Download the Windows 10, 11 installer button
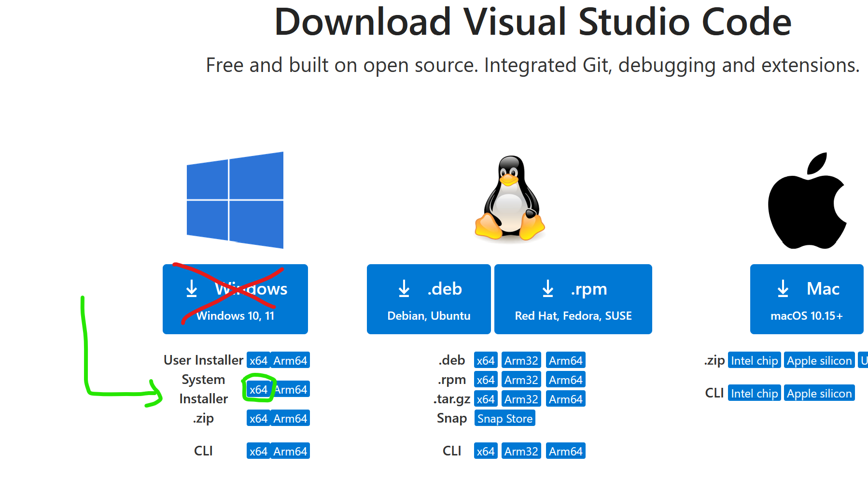 click(x=235, y=299)
